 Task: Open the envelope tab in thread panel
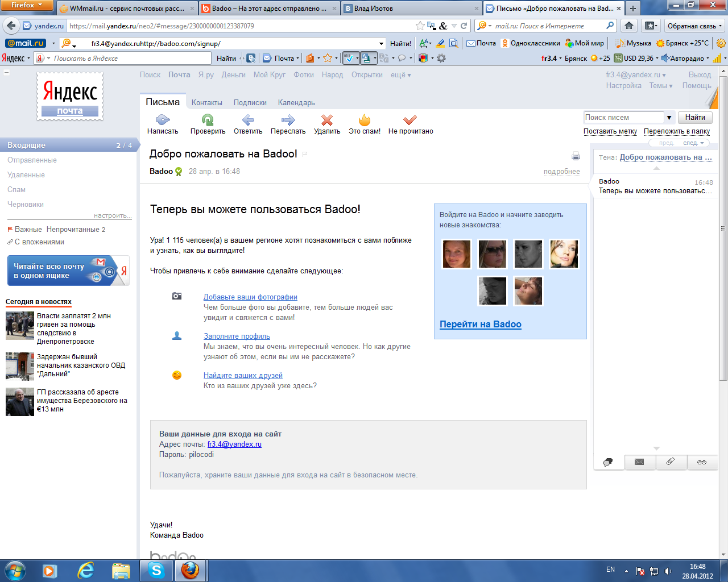[639, 462]
